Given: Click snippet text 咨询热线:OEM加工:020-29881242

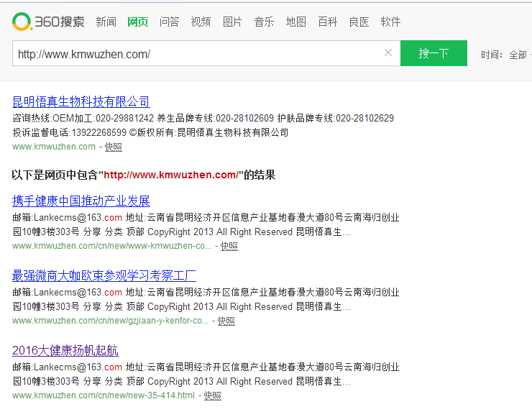Looking at the screenshot, I should coord(83,118).
